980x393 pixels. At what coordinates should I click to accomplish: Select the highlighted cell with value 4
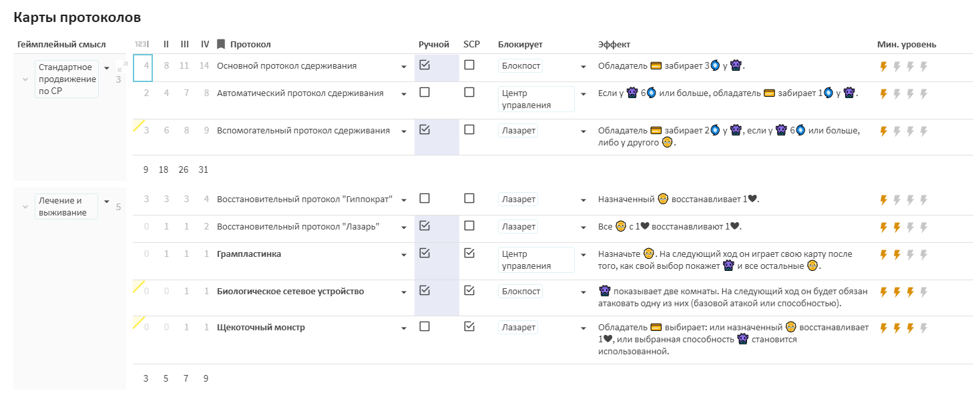143,67
